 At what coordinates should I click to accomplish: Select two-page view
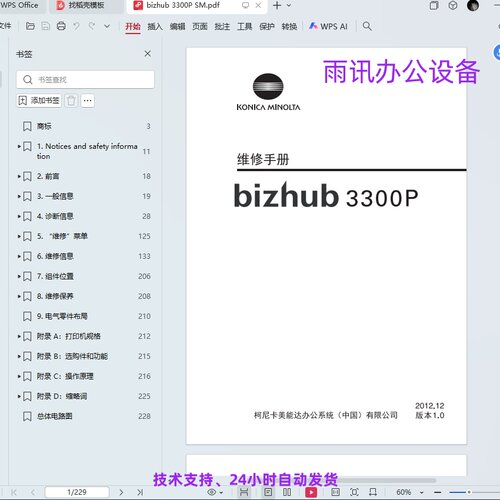(287, 492)
